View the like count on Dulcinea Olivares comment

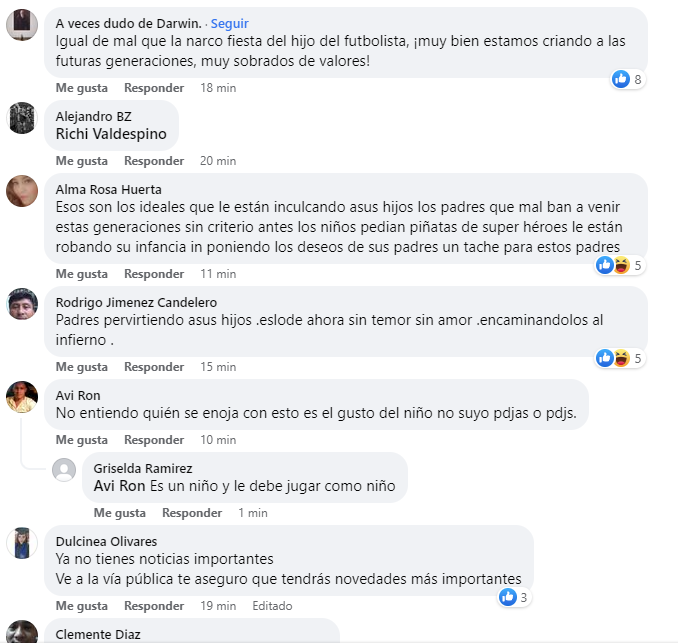(x=515, y=597)
